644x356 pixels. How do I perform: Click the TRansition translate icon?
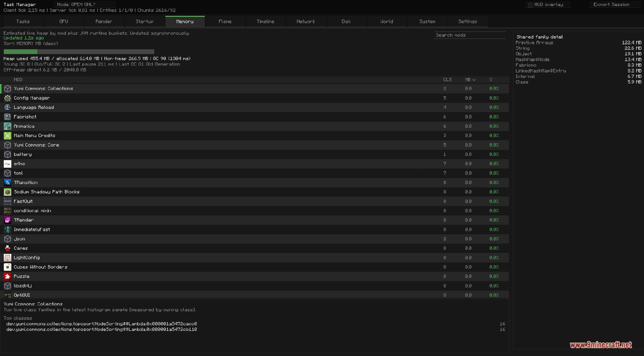click(x=8, y=183)
